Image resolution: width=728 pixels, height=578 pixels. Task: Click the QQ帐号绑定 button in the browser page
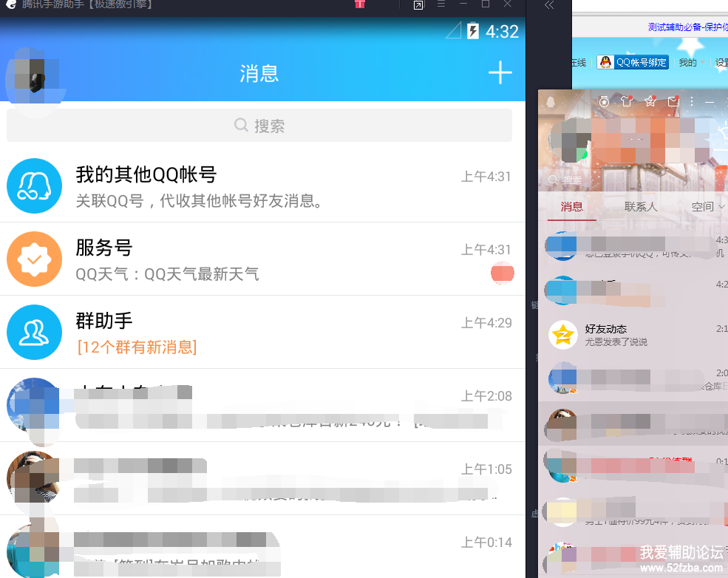(633, 62)
